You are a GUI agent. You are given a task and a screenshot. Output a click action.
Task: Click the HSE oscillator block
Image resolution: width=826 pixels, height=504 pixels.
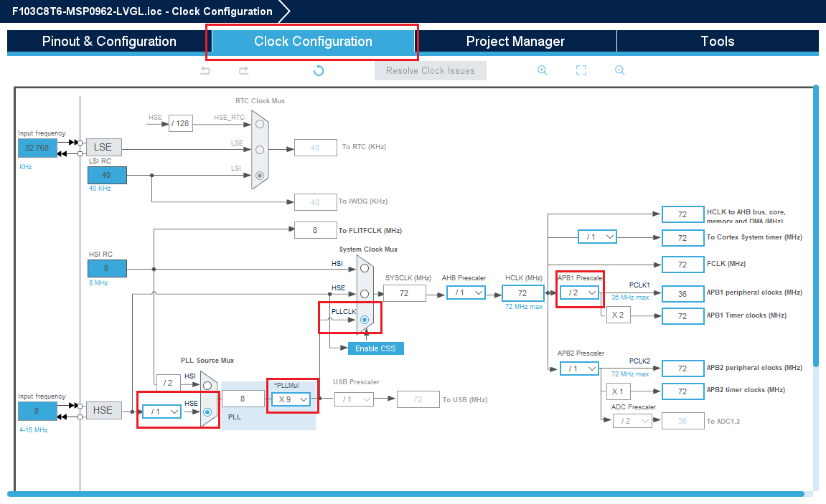103,410
